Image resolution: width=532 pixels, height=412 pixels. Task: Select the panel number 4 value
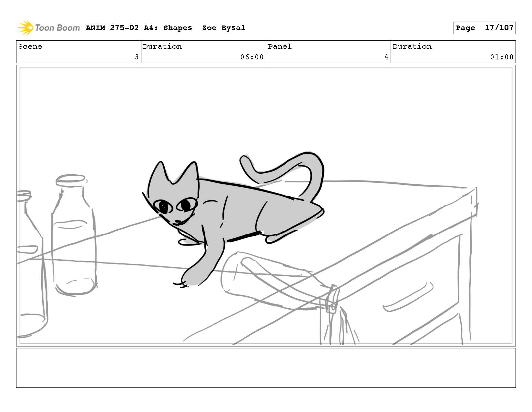386,57
